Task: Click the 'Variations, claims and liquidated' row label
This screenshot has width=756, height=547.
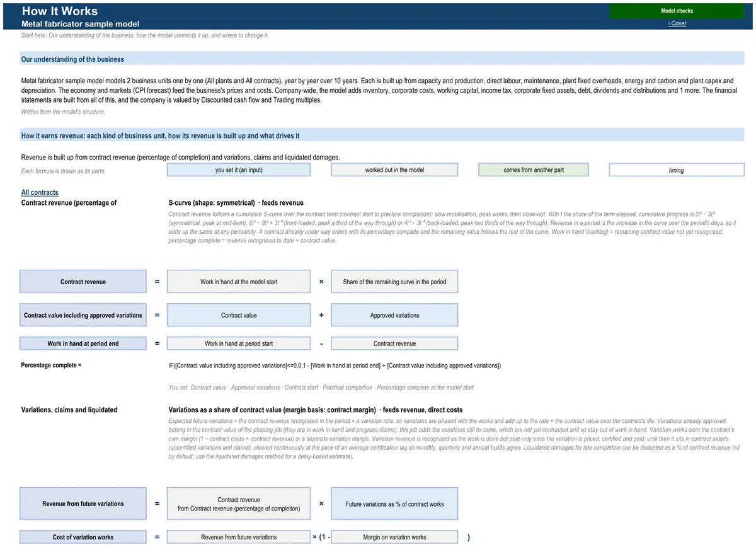Action: point(69,410)
